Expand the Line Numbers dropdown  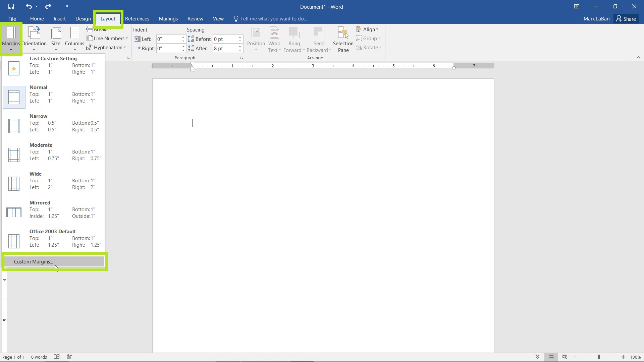pyautogui.click(x=126, y=39)
